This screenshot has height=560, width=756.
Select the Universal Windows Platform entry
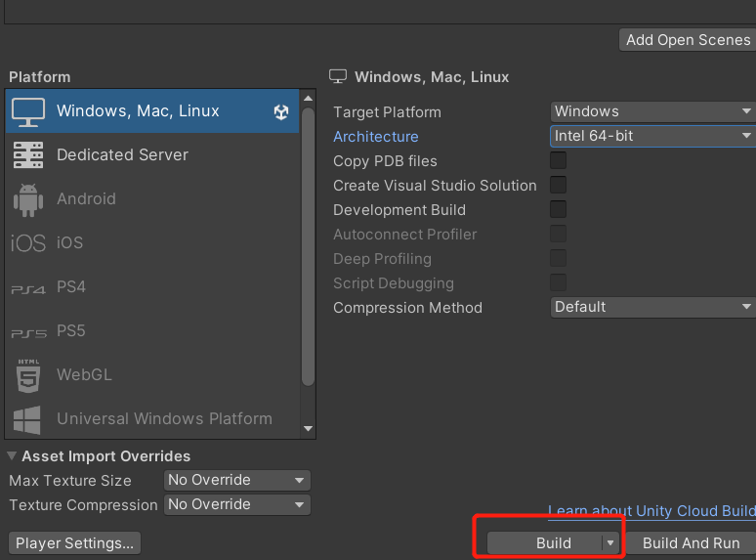pyautogui.click(x=152, y=418)
